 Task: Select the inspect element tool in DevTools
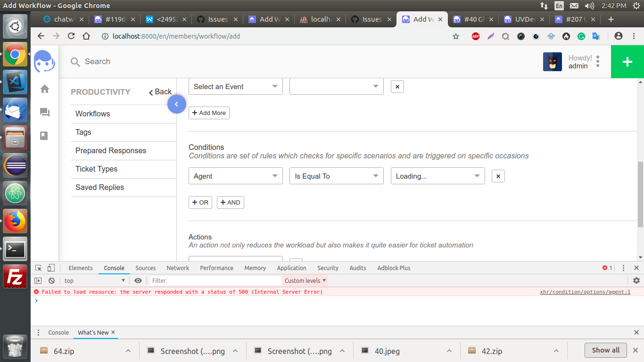pos(37,267)
